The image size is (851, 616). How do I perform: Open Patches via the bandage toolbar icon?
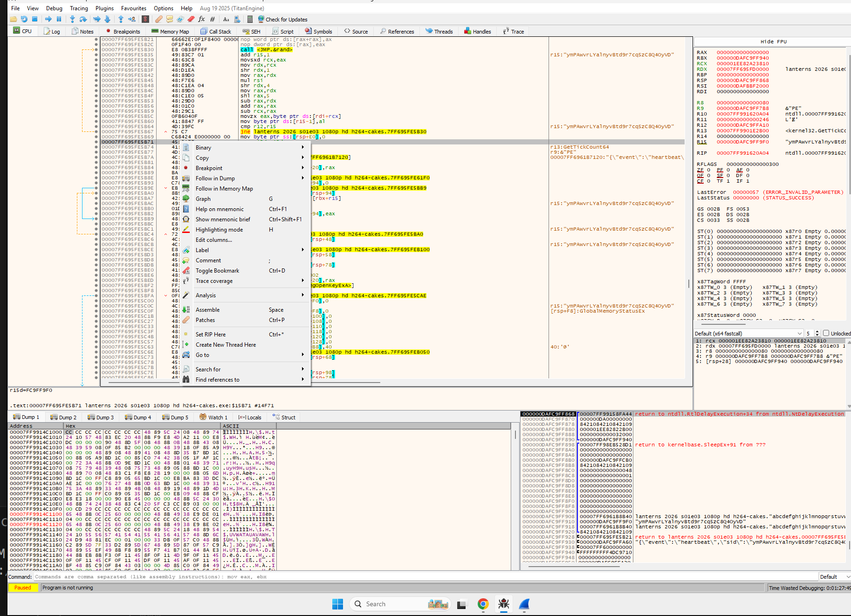click(x=159, y=19)
